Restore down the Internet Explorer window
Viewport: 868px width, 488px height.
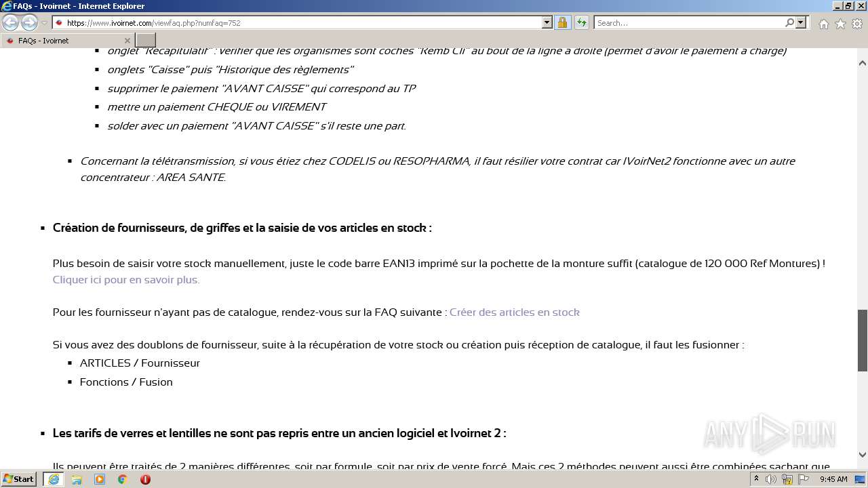click(848, 5)
